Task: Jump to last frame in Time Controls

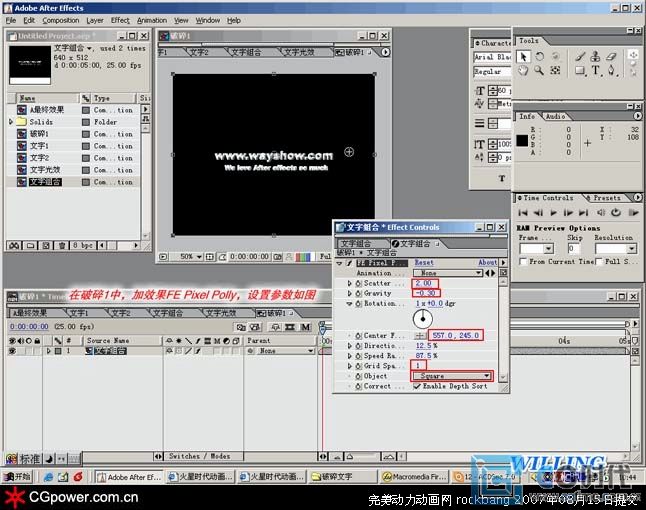Action: click(x=583, y=213)
